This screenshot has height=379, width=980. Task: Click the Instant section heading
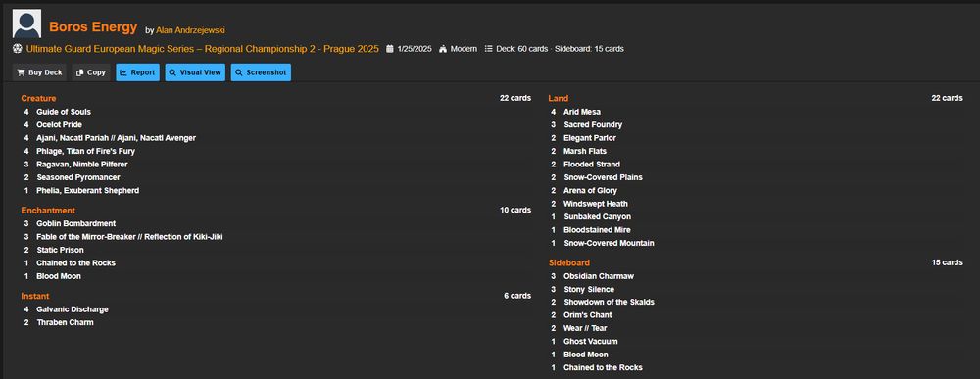[x=35, y=296]
